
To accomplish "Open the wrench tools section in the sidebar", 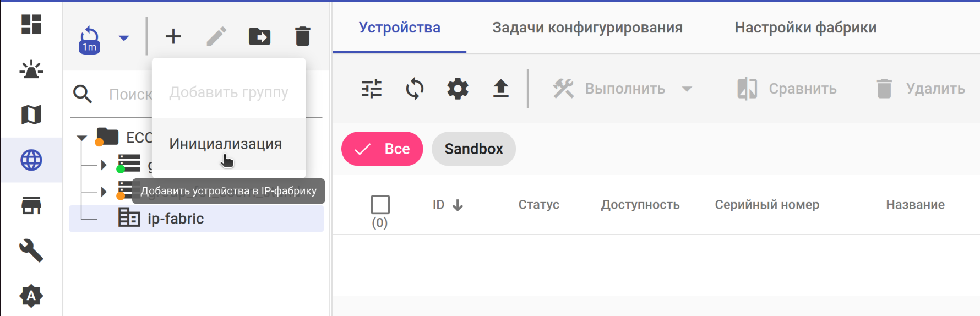I will tap(31, 250).
